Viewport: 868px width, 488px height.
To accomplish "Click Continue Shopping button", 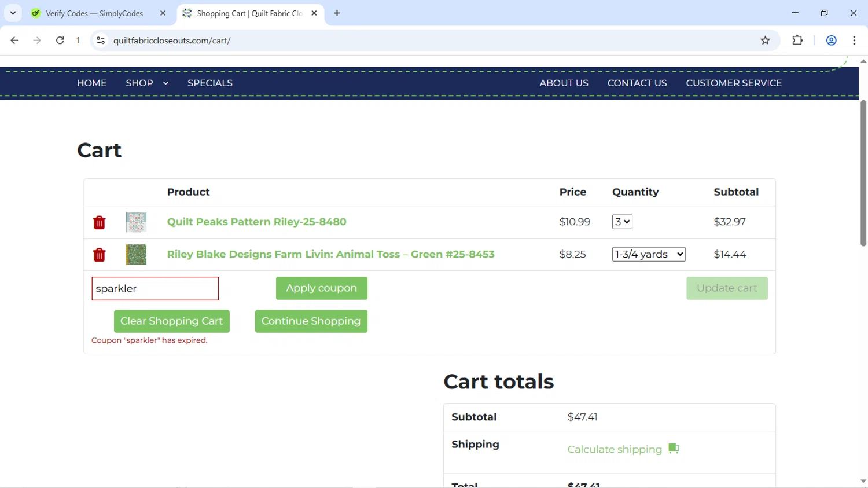I will (311, 321).
